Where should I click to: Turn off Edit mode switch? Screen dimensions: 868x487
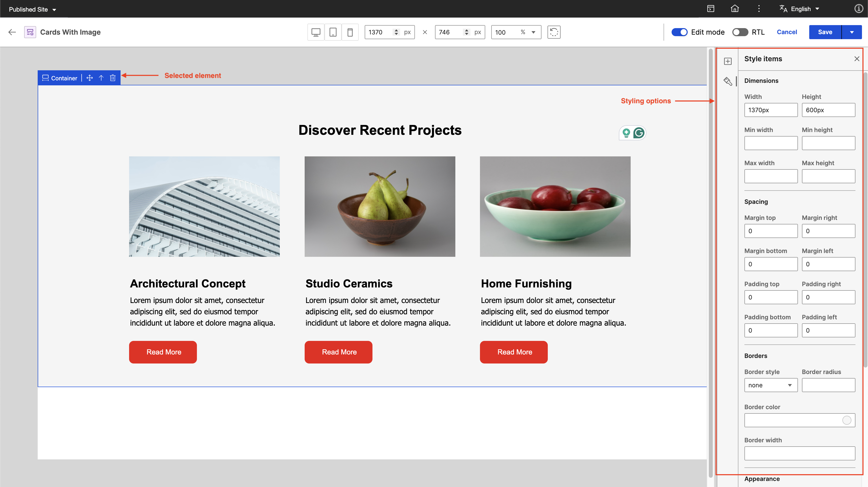click(679, 32)
